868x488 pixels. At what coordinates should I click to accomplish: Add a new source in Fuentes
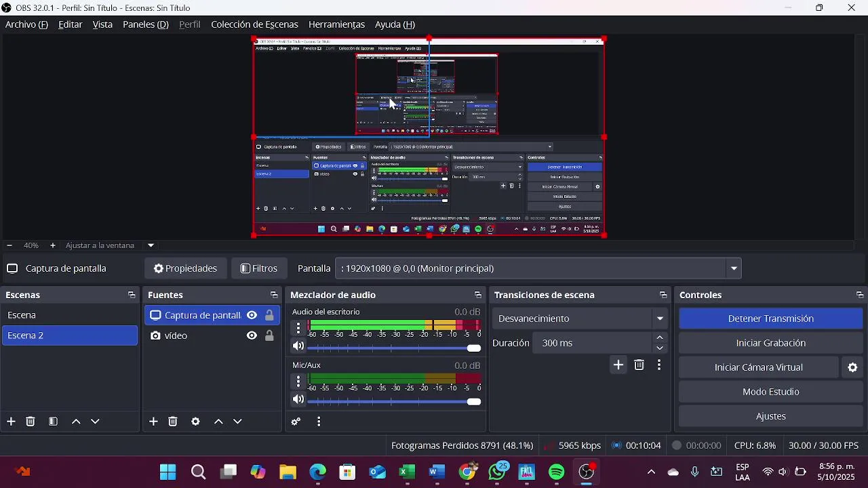(x=153, y=422)
